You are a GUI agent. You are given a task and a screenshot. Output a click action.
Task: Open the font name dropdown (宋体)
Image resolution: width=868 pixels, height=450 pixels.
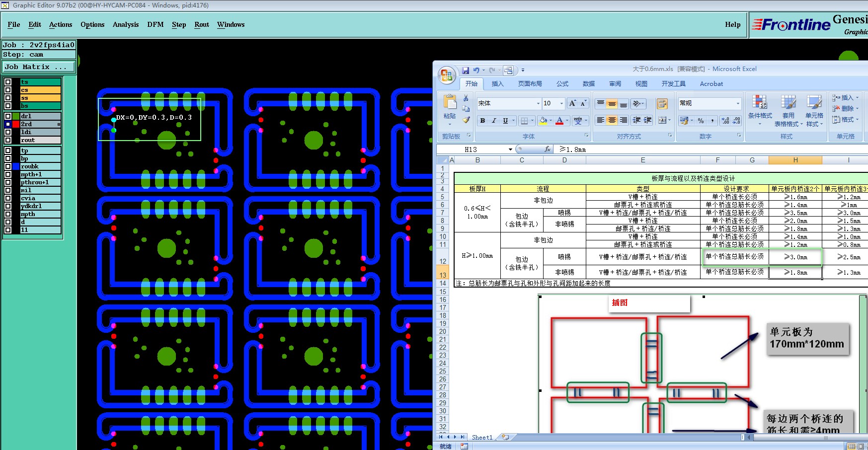(x=538, y=103)
